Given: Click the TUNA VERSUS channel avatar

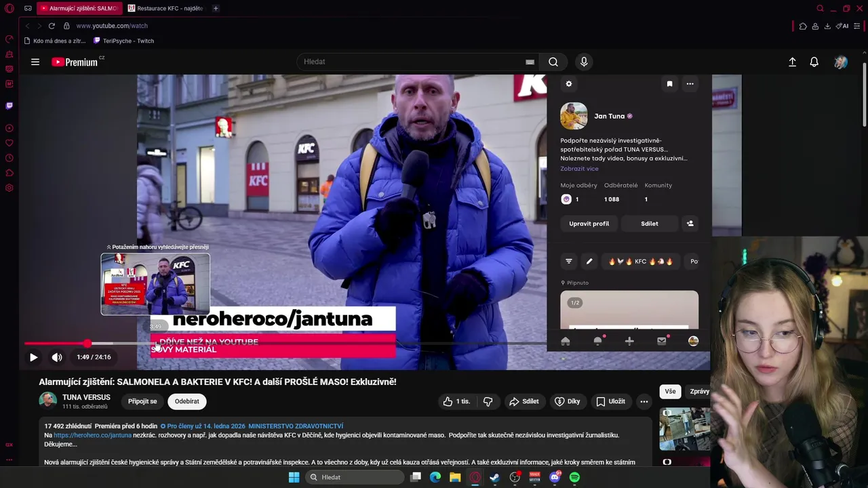Looking at the screenshot, I should coord(47,401).
